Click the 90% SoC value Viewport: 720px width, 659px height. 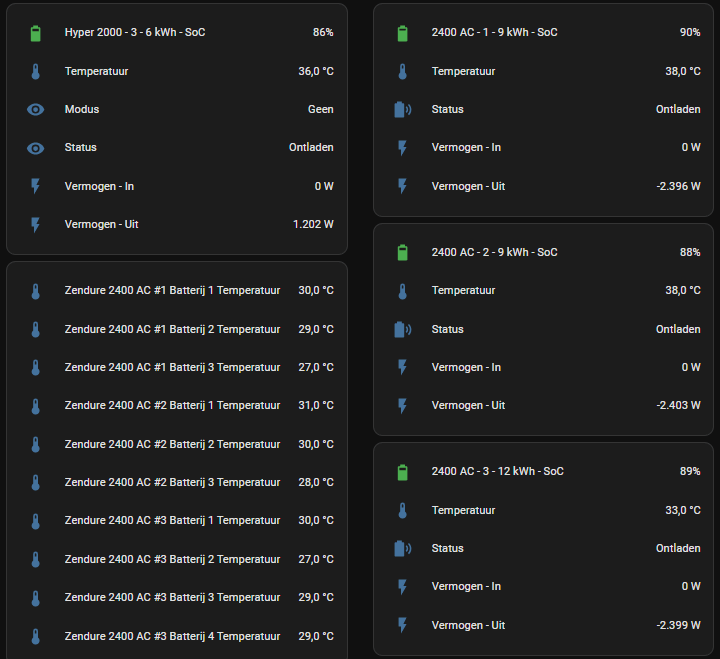tap(690, 32)
